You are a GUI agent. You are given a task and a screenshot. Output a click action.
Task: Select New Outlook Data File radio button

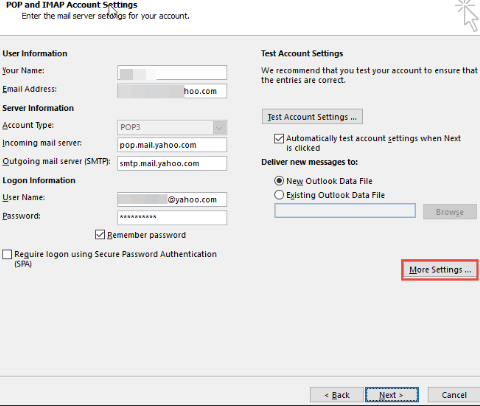pyautogui.click(x=279, y=181)
